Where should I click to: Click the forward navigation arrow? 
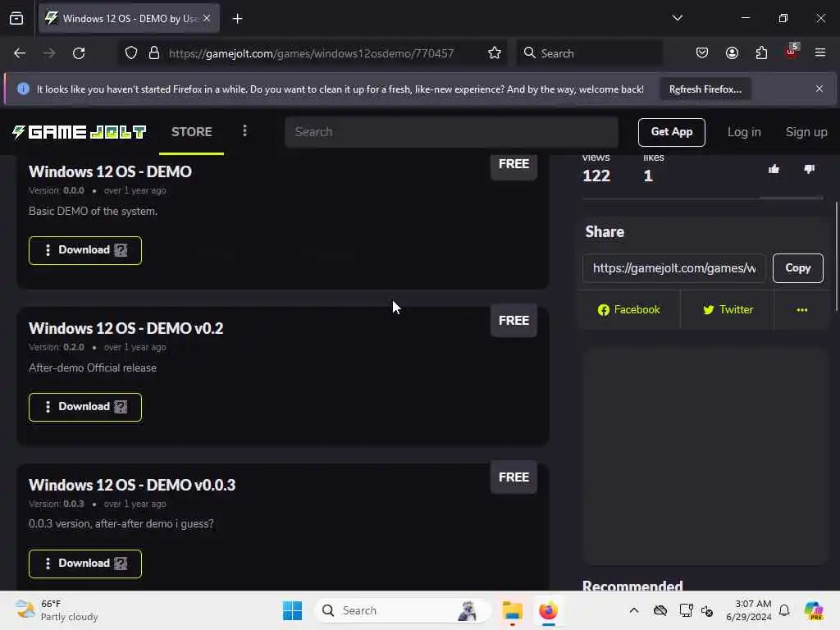coord(49,53)
